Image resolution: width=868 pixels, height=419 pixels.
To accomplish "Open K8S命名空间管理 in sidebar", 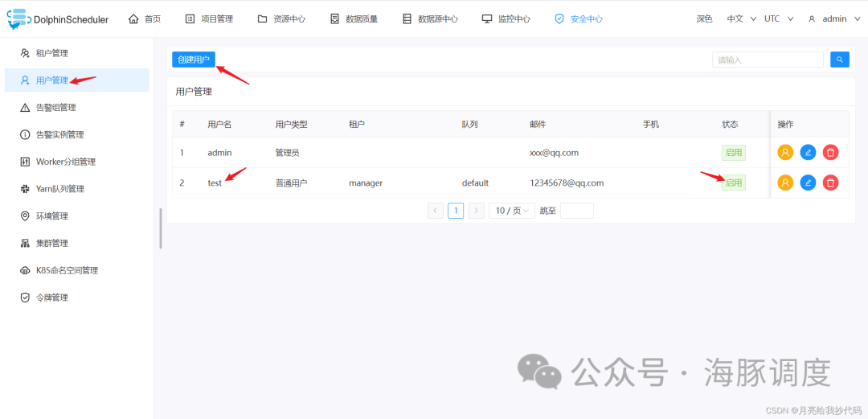I will point(76,270).
